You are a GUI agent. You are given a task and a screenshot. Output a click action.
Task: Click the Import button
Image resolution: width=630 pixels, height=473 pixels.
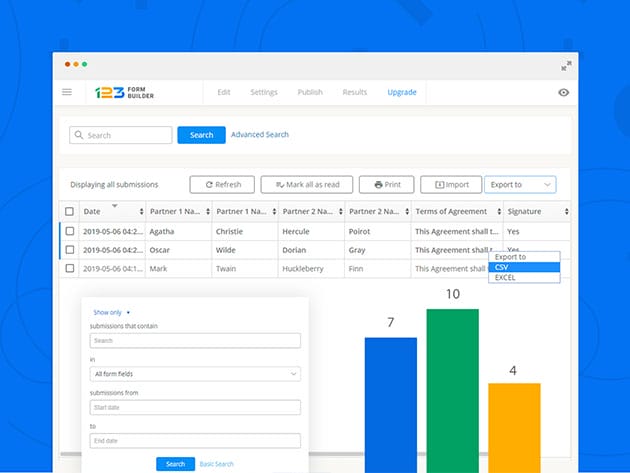click(x=451, y=185)
